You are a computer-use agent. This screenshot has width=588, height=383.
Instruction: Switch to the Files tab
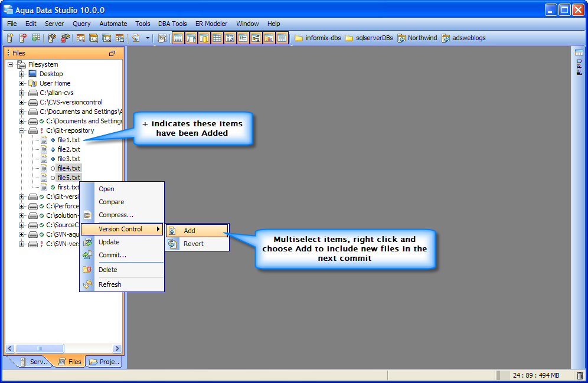coord(70,362)
